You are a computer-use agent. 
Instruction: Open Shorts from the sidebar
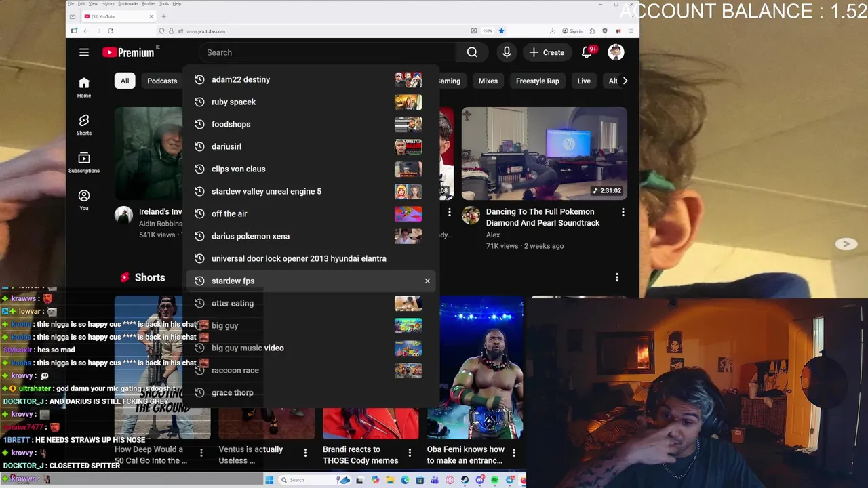point(84,125)
